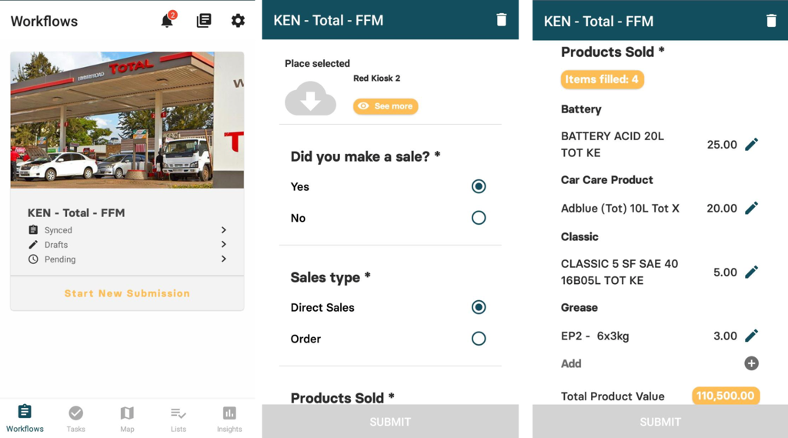Expand the Synced submissions chevron
This screenshot has height=438, width=788.
(x=224, y=230)
